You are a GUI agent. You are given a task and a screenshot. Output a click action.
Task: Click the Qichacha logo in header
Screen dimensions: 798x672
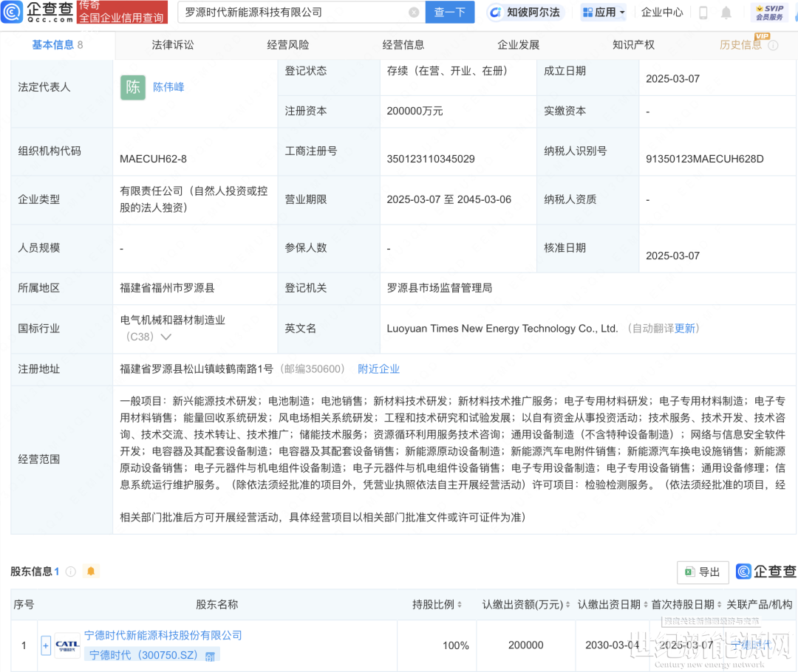pyautogui.click(x=37, y=12)
